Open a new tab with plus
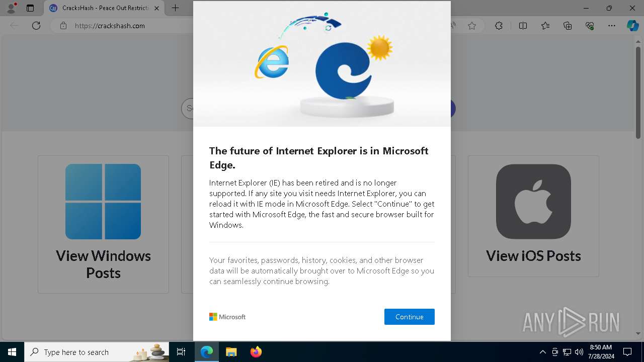This screenshot has width=644, height=362. (175, 8)
